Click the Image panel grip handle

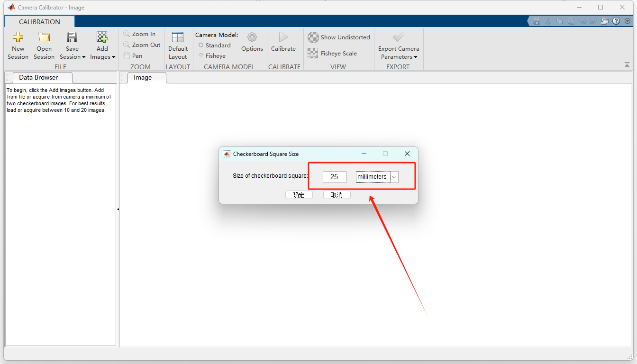click(122, 78)
